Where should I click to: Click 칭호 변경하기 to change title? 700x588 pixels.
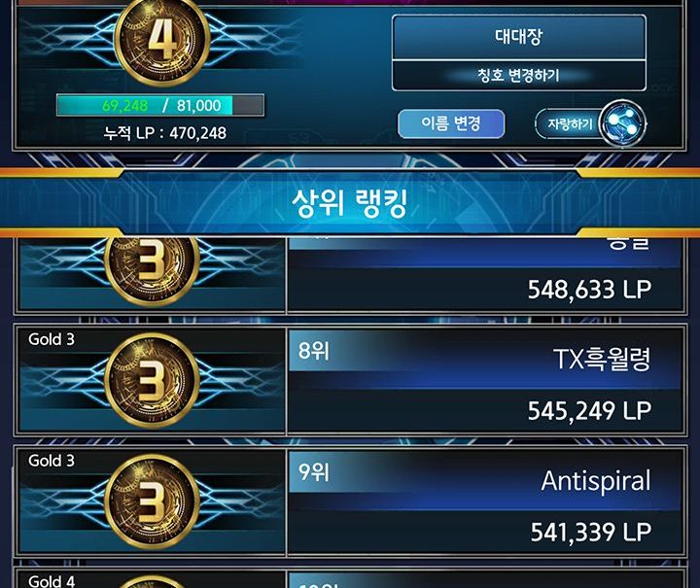click(x=519, y=76)
